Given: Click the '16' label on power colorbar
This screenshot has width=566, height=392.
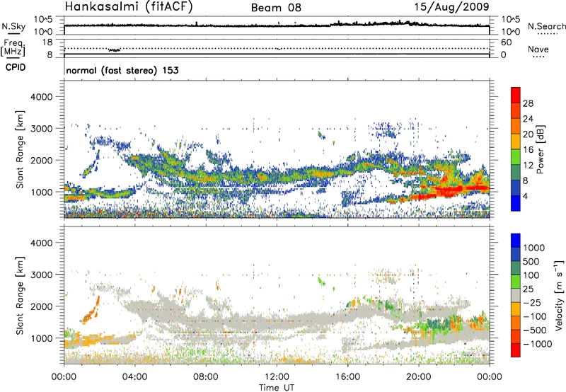Looking at the screenshot, I should (x=528, y=150).
